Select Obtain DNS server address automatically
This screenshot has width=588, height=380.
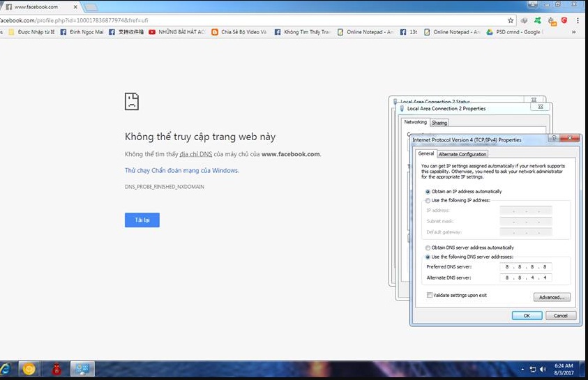click(x=428, y=248)
